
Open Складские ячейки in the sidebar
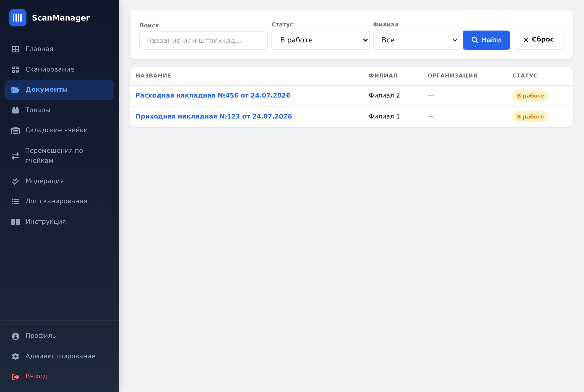click(59, 130)
